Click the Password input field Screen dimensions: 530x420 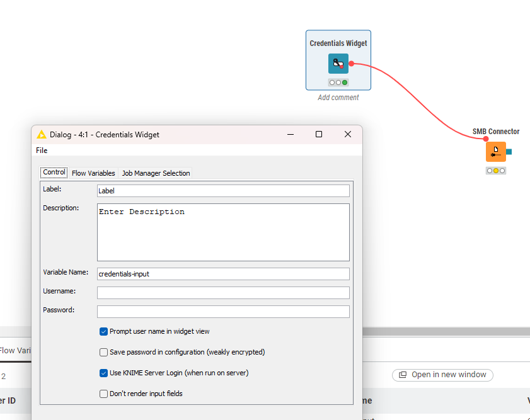pos(223,312)
